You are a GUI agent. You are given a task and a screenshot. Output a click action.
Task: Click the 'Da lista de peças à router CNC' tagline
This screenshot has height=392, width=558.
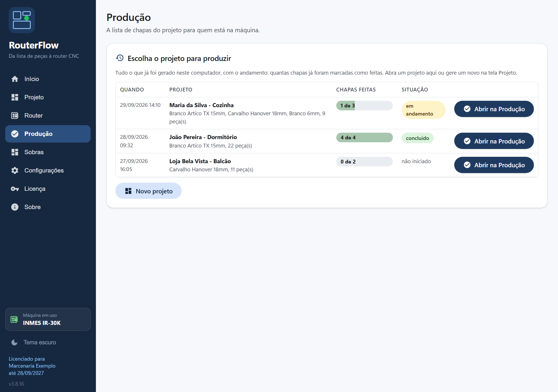pos(44,56)
